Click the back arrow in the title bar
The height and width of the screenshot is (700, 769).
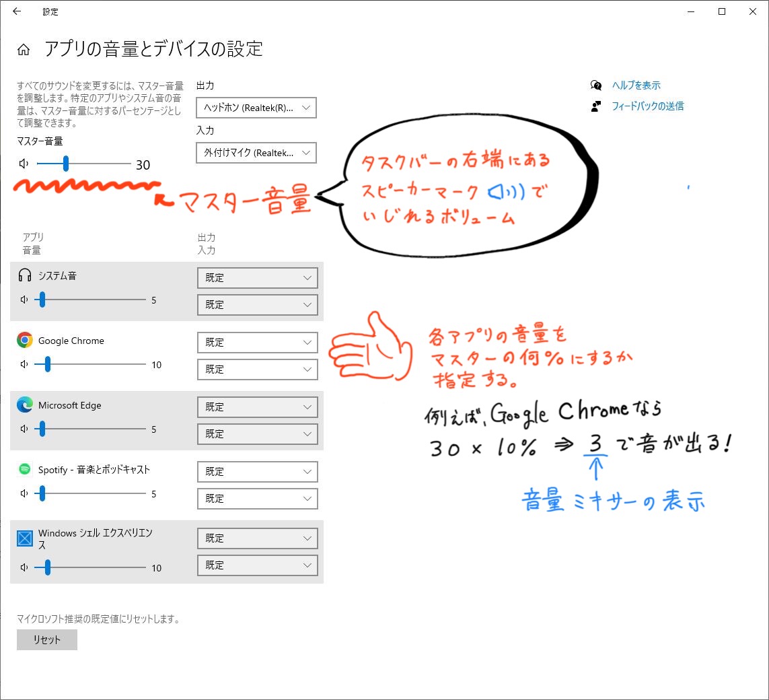tap(16, 11)
